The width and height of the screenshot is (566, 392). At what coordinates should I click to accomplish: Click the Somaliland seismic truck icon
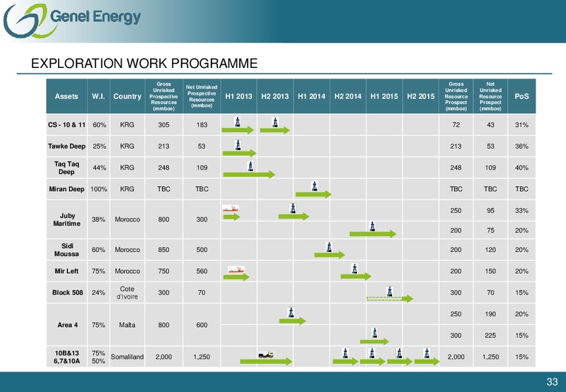tap(266, 354)
